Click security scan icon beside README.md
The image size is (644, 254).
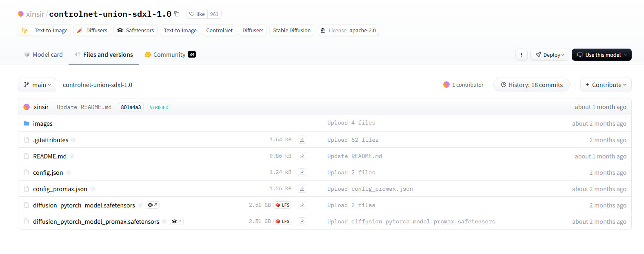click(72, 156)
